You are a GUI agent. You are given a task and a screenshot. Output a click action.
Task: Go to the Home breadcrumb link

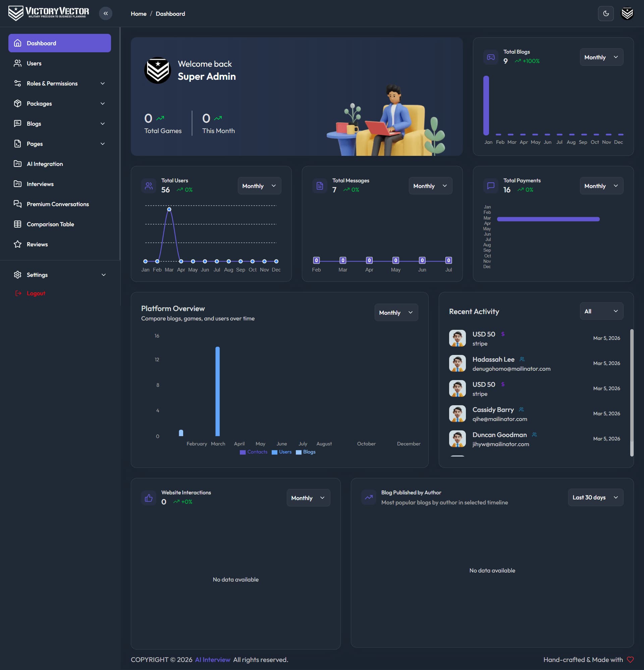pyautogui.click(x=139, y=14)
